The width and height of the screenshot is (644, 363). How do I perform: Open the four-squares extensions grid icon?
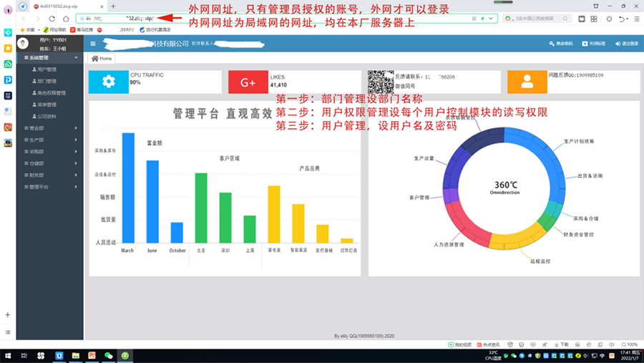pos(594,19)
